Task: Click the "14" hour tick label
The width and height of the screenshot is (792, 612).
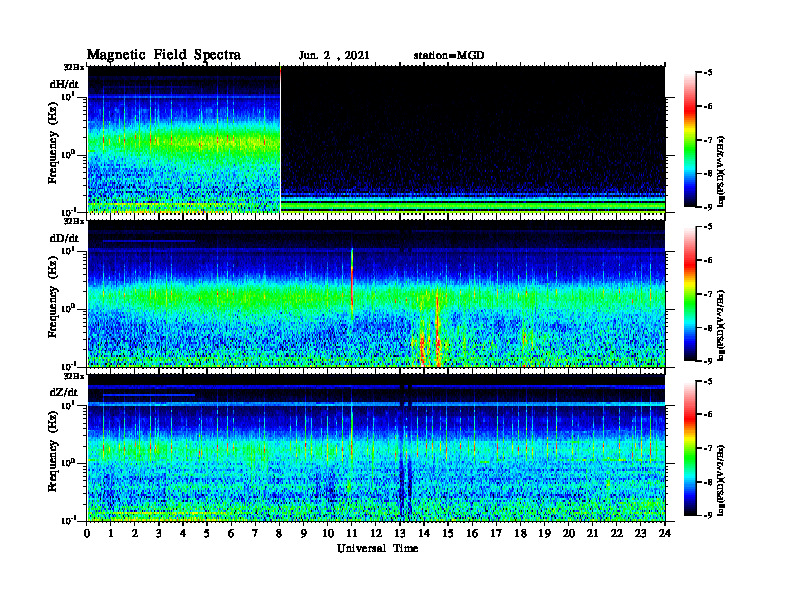Action: [x=424, y=534]
